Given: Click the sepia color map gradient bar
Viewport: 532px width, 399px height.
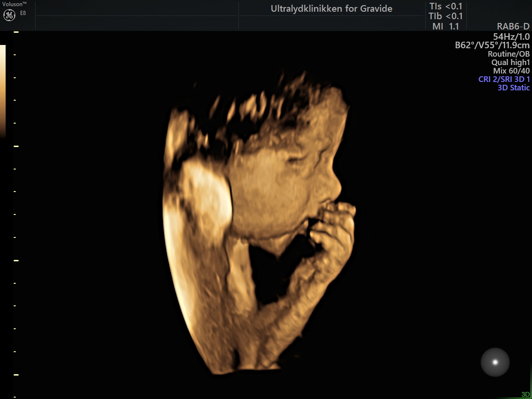Looking at the screenshot, I should [3, 91].
